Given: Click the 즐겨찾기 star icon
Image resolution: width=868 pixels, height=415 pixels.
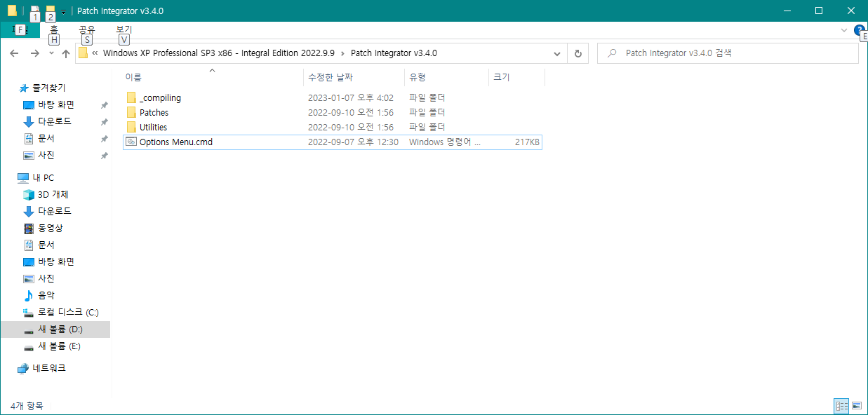Looking at the screenshot, I should pos(24,88).
